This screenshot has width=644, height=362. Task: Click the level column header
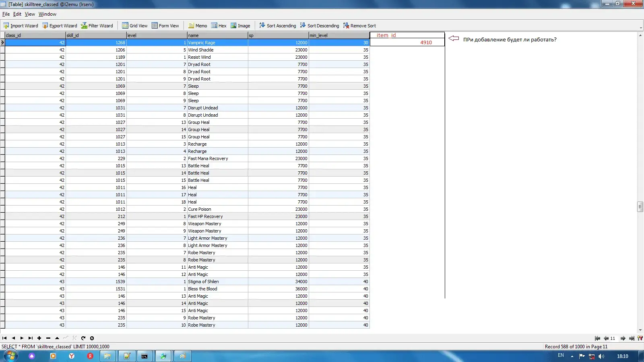coord(157,35)
